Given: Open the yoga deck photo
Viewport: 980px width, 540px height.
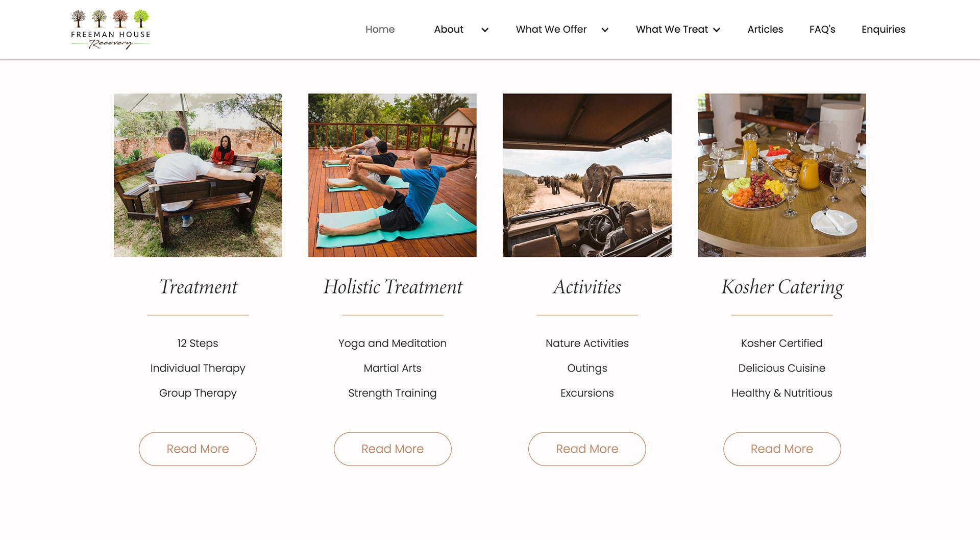Looking at the screenshot, I should [x=393, y=175].
